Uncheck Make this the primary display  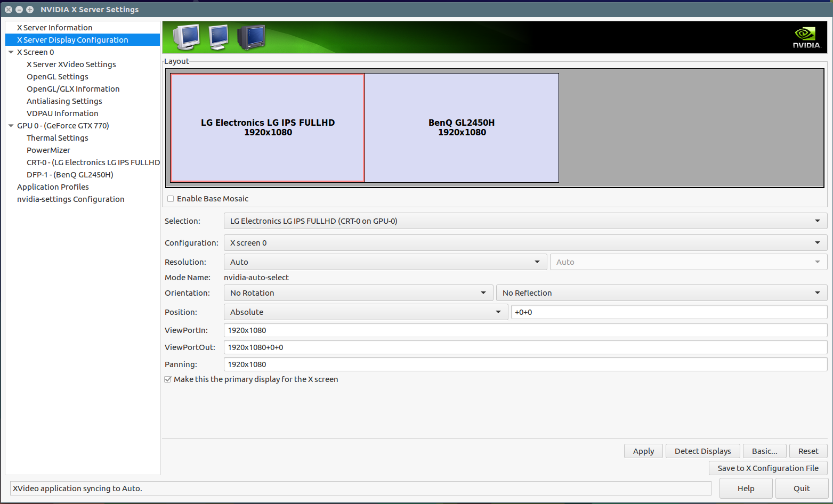(168, 379)
